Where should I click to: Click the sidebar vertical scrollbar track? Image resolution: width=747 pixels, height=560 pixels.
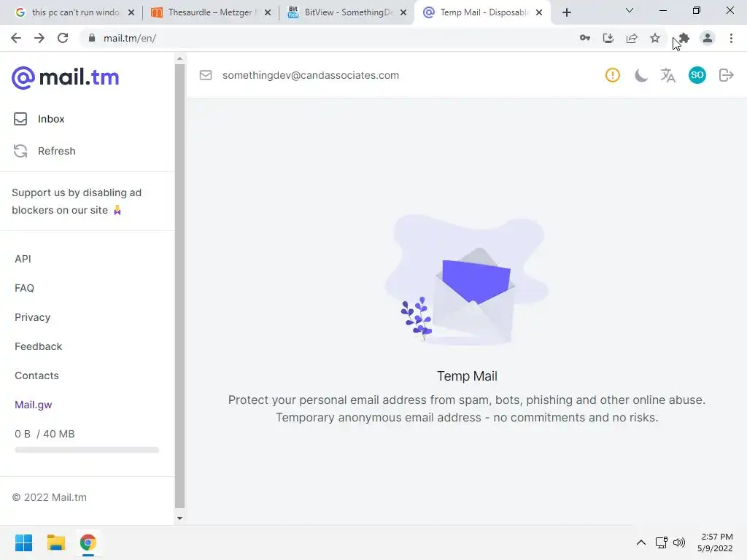coord(179,286)
